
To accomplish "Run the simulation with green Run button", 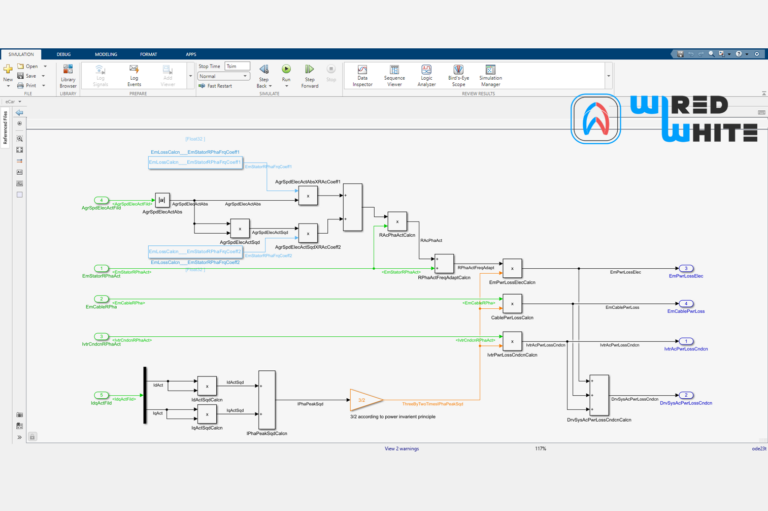I will click(286, 69).
